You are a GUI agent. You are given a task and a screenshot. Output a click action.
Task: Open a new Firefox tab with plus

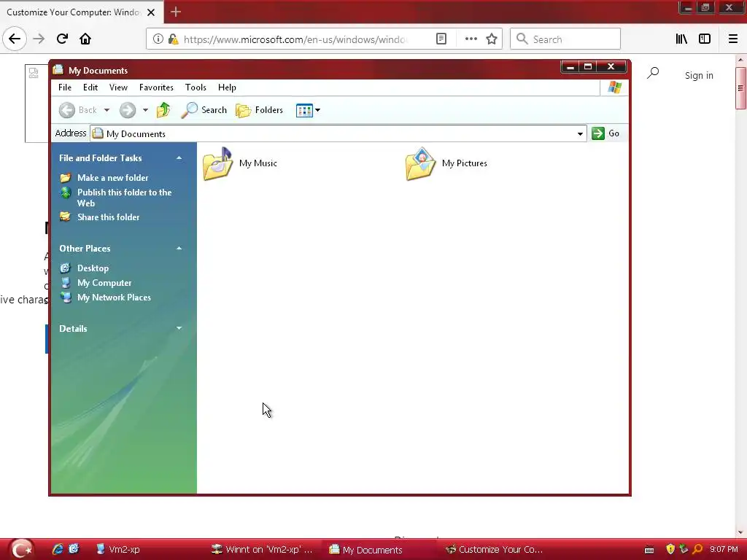pos(176,12)
